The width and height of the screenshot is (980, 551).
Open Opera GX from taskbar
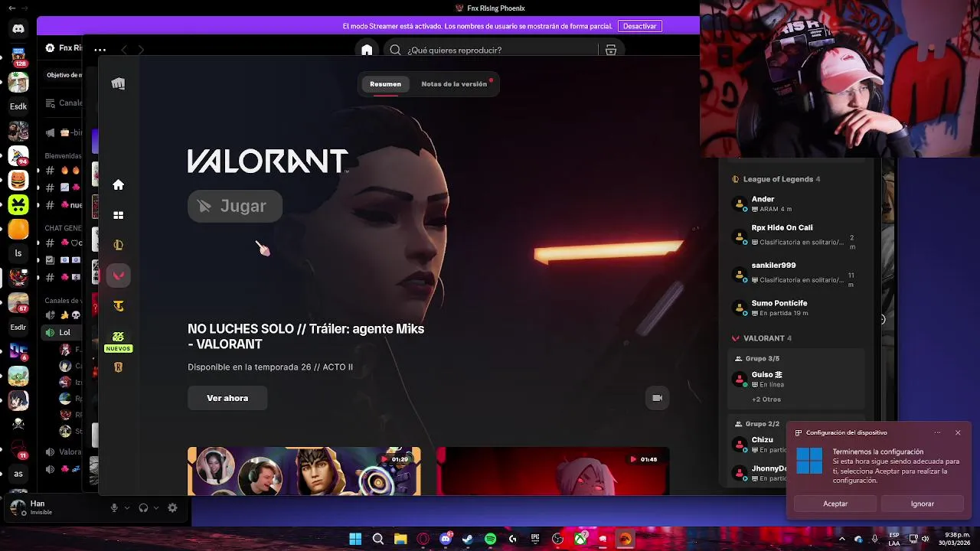(x=423, y=539)
